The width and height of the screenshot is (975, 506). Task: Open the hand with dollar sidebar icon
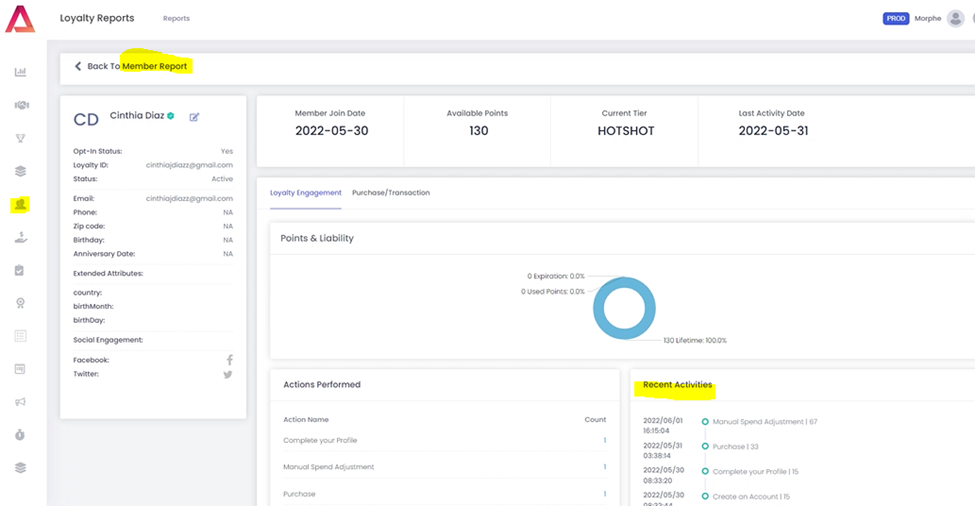tap(21, 237)
